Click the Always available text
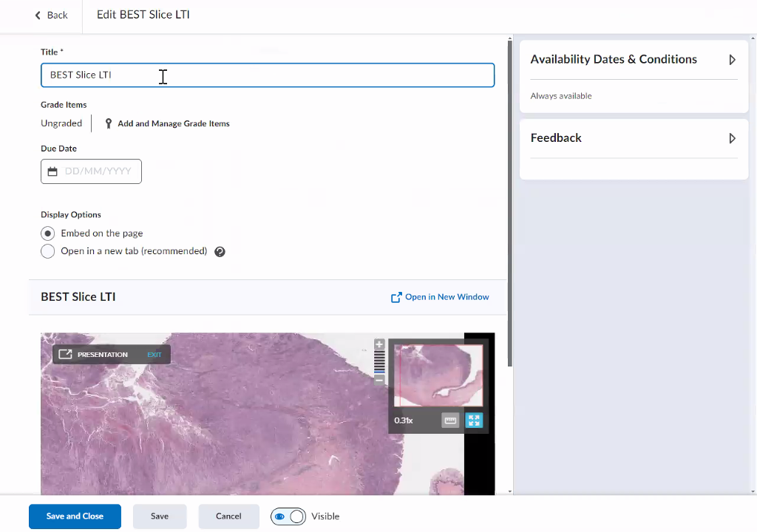 point(561,96)
